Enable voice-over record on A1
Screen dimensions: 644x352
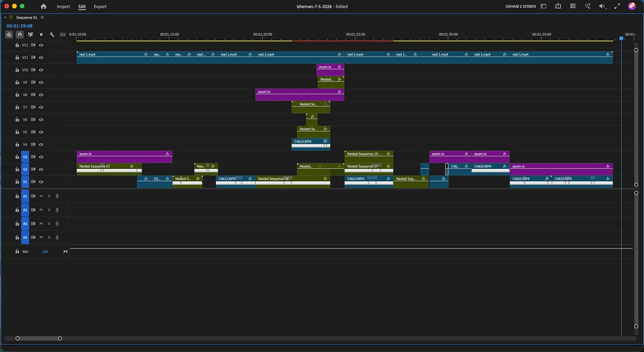[57, 196]
